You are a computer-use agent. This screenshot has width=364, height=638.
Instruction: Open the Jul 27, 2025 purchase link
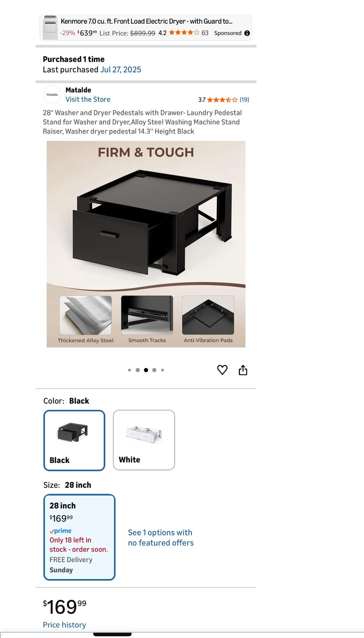point(121,69)
